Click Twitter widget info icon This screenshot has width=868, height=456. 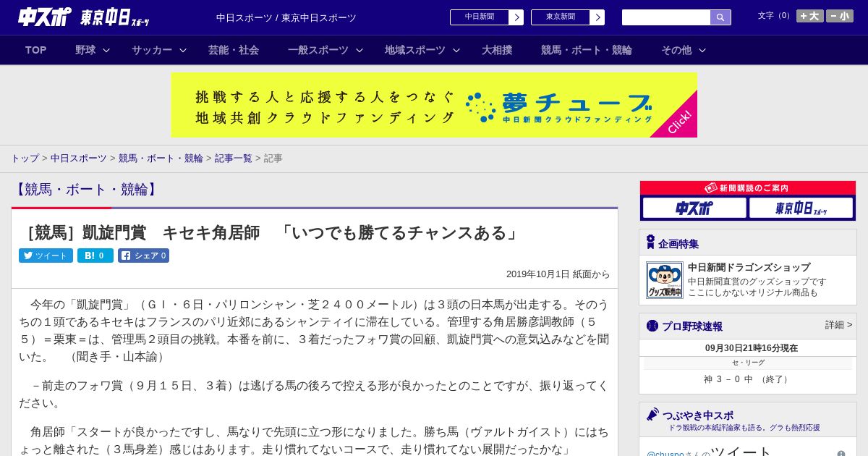(x=841, y=454)
